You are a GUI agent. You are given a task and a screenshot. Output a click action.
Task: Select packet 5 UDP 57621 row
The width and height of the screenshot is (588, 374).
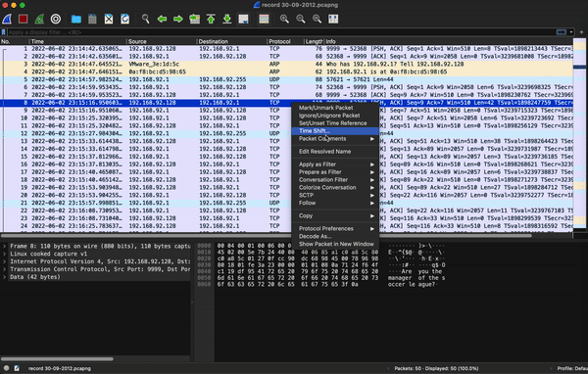[x=286, y=79]
